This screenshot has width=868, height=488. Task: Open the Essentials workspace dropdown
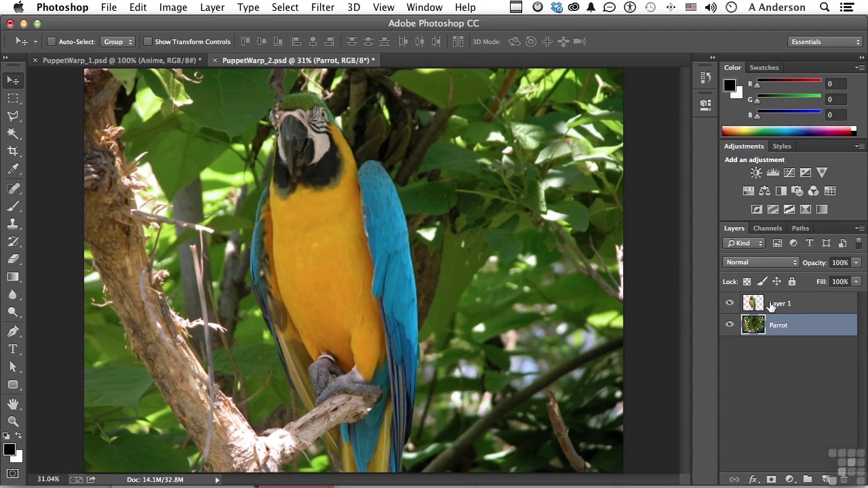[825, 42]
